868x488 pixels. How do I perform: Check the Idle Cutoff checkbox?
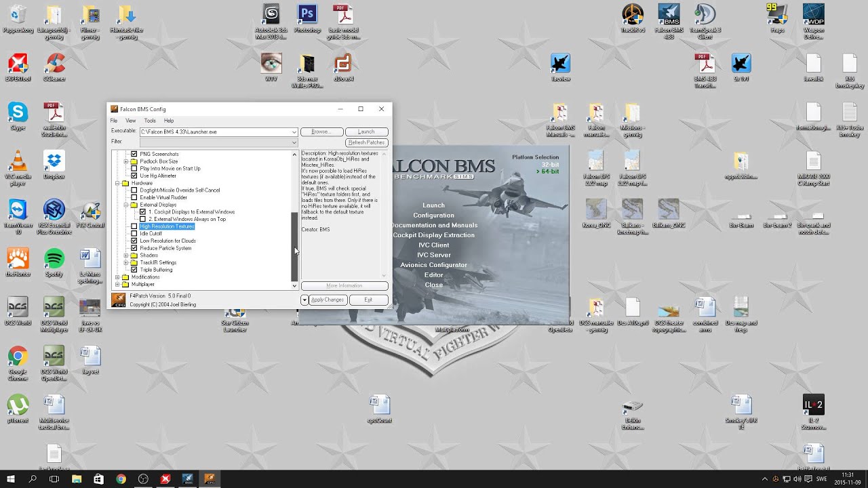pyautogui.click(x=134, y=234)
